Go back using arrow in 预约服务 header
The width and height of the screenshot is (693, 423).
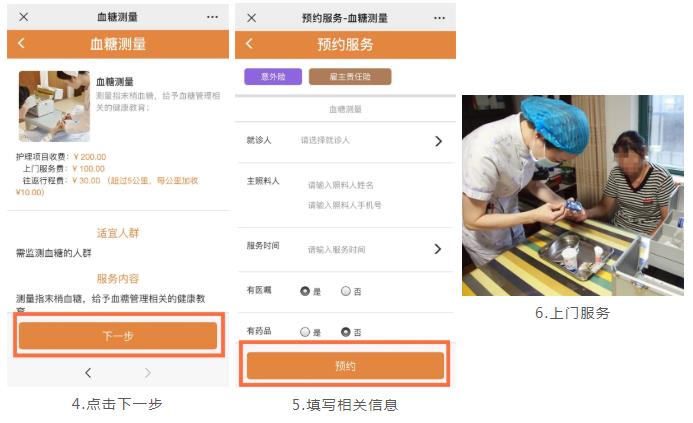[249, 43]
